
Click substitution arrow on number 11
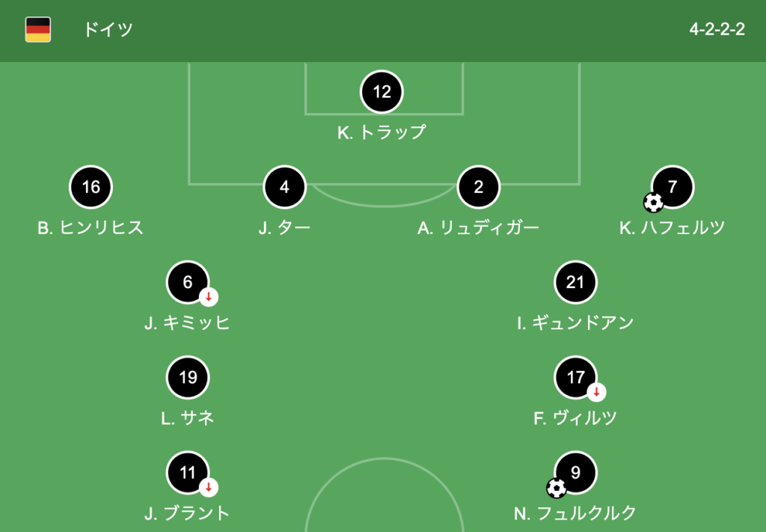click(x=209, y=488)
